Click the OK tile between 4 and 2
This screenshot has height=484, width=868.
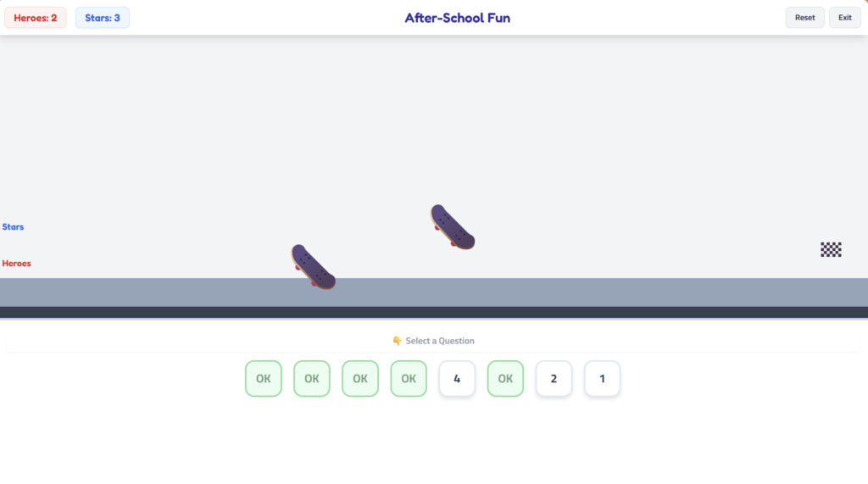click(x=505, y=379)
